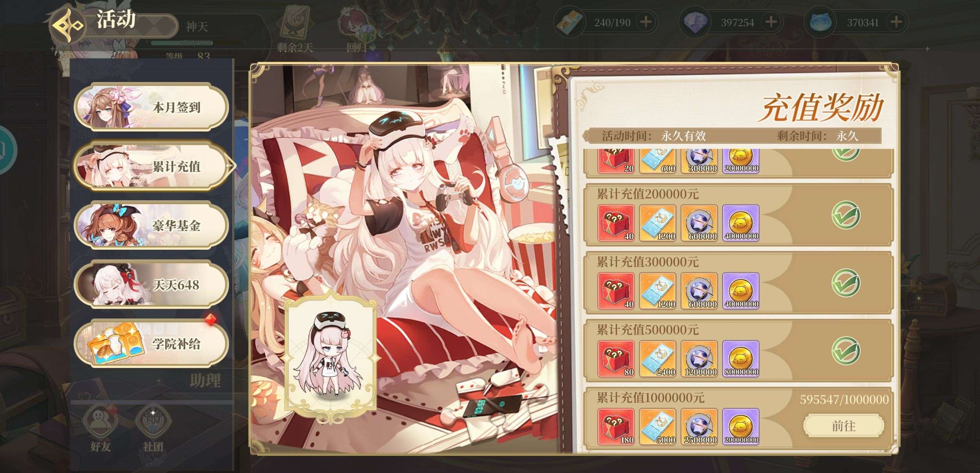Viewport: 980px width, 473px height.
Task: Select the 累计充值 tab arrow indicator
Action: [231, 166]
